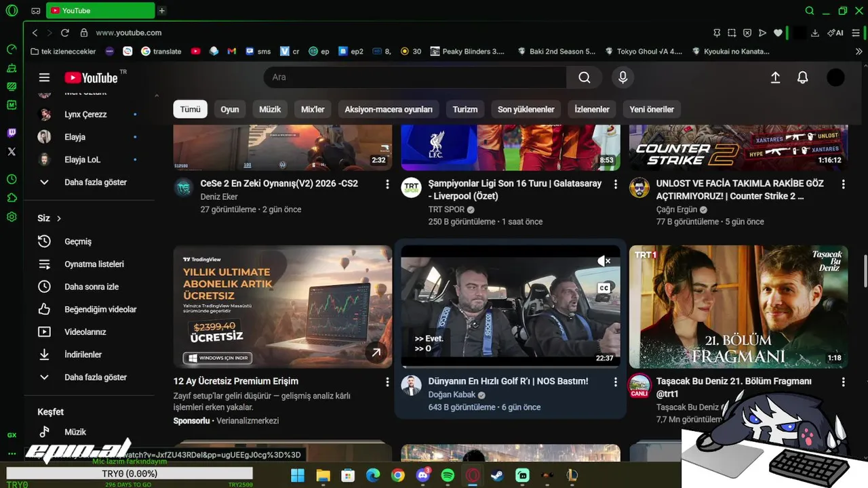Show more bookmarks with double chevron
Image resolution: width=868 pixels, height=488 pixels.
(859, 51)
